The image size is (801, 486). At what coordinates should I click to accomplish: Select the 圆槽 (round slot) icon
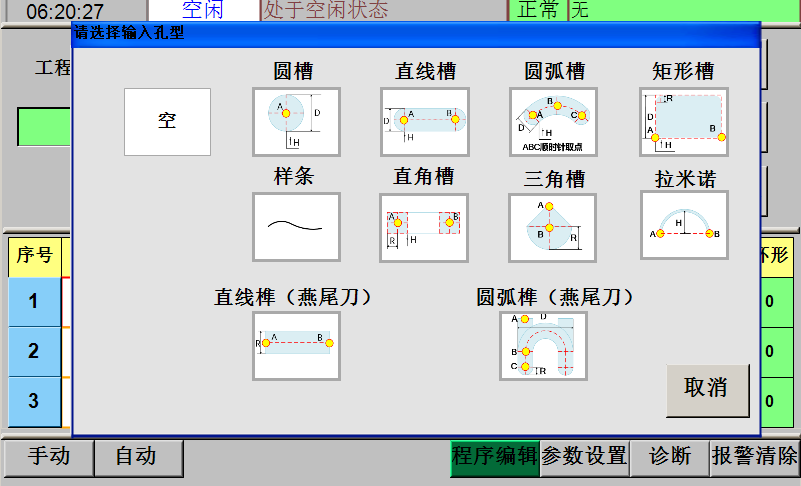tap(296, 122)
